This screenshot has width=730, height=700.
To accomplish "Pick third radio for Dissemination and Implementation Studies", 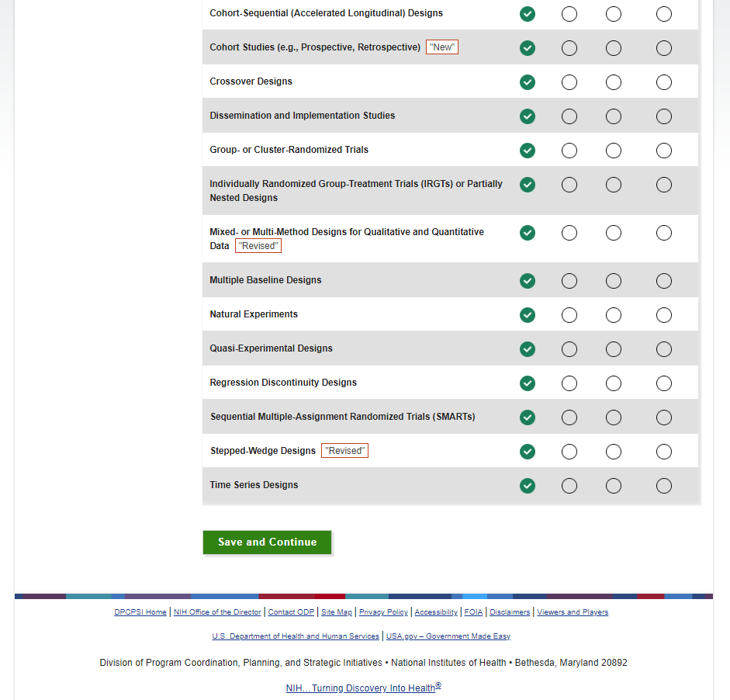I will pyautogui.click(x=614, y=116).
